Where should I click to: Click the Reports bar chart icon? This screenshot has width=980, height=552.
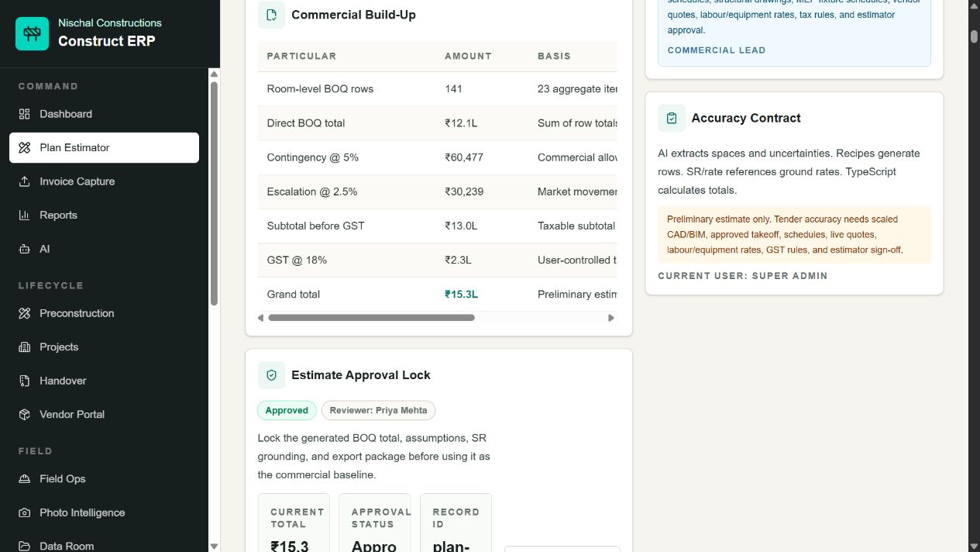24,215
